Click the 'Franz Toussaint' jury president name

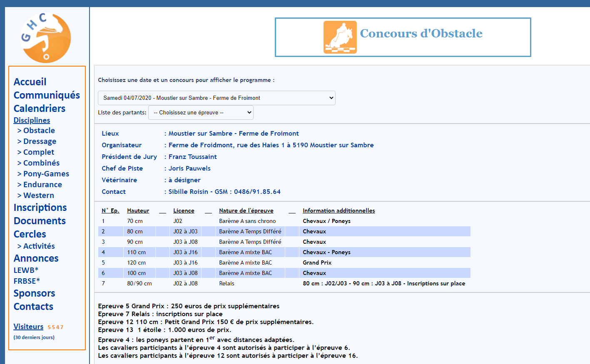click(x=192, y=157)
